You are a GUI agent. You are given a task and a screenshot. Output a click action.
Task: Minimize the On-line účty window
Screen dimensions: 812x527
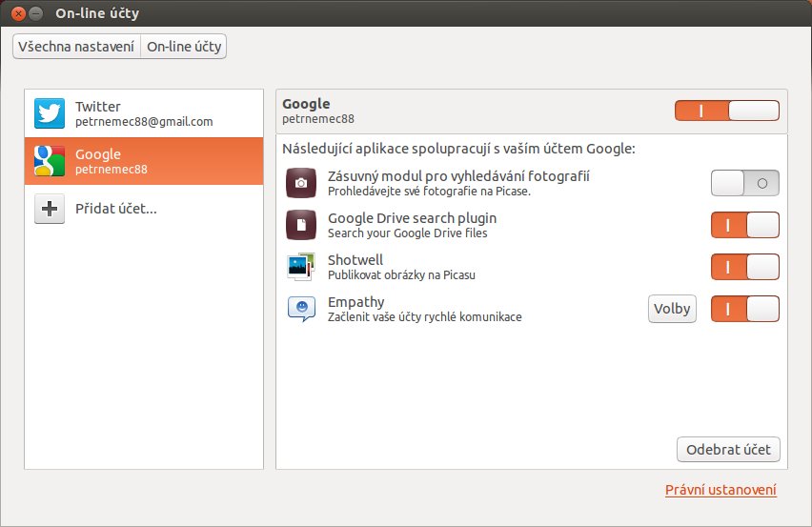(x=35, y=13)
